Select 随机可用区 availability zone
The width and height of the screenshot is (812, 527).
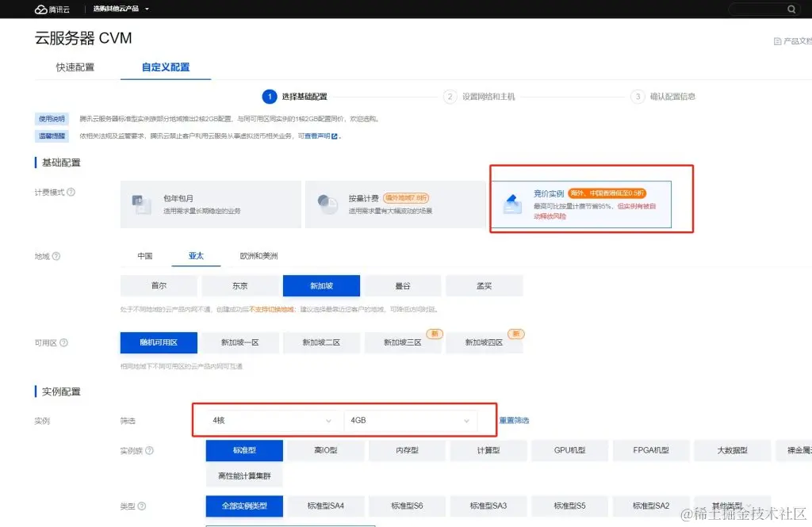click(x=159, y=342)
